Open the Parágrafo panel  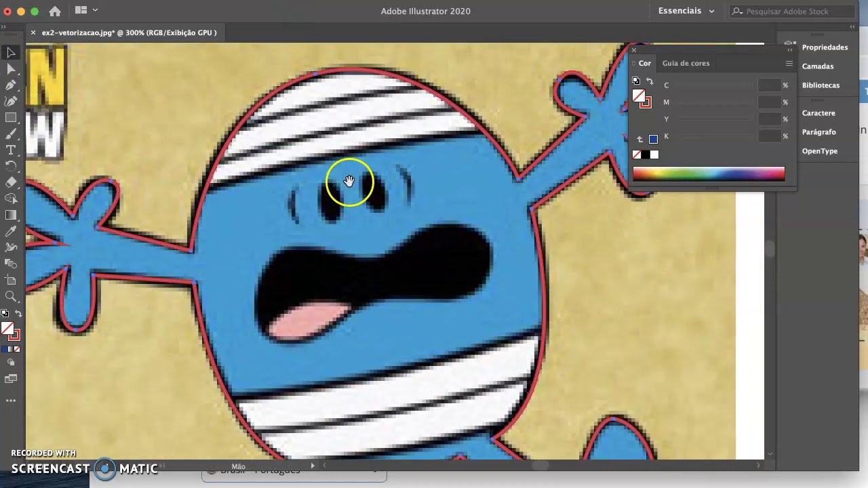click(819, 132)
